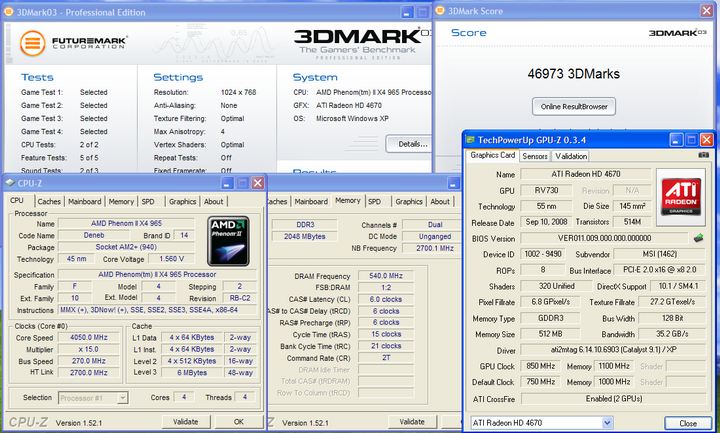Open the Graphics tab in front CPU-Z window
720x433 pixels.
182,201
